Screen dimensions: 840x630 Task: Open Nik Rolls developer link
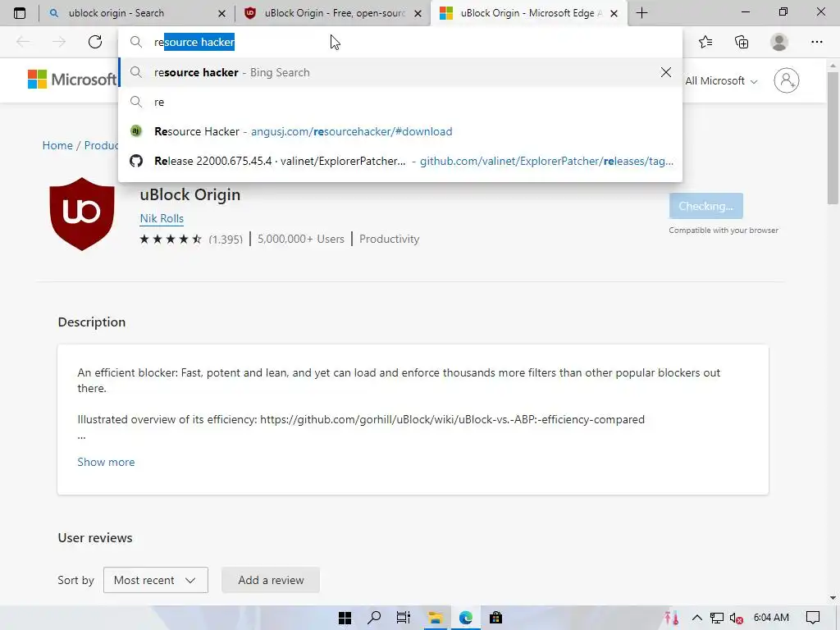(x=162, y=218)
